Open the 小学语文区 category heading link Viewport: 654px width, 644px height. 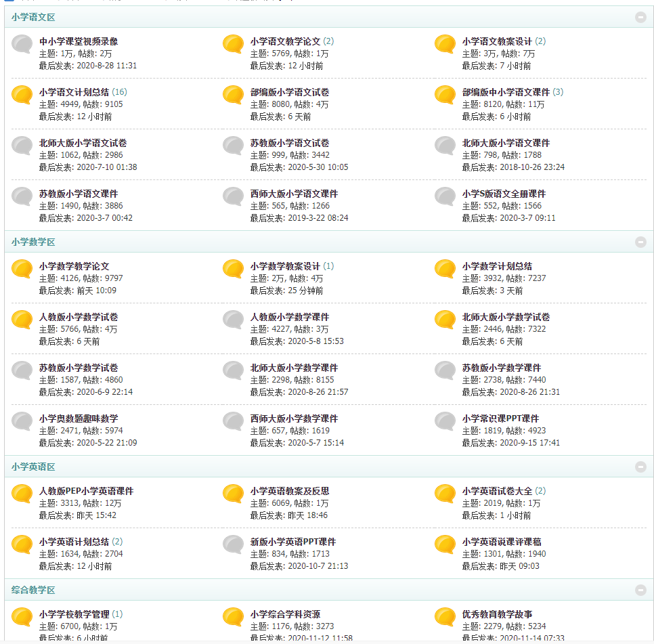33,17
